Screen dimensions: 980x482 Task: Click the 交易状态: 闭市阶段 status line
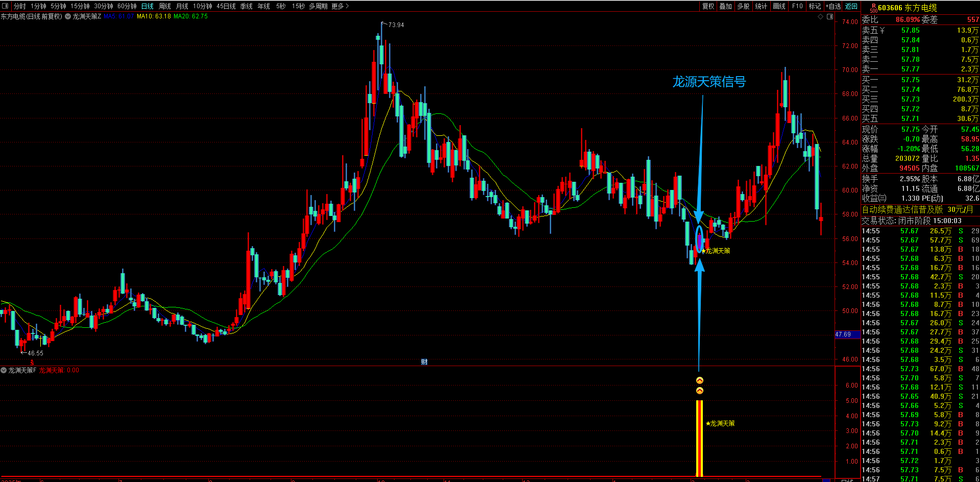912,221
